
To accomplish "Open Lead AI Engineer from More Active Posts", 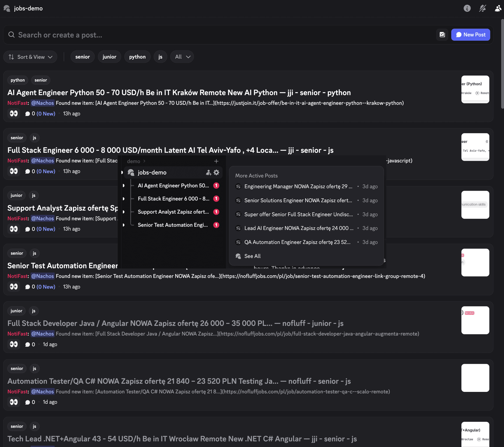I will pos(298,228).
